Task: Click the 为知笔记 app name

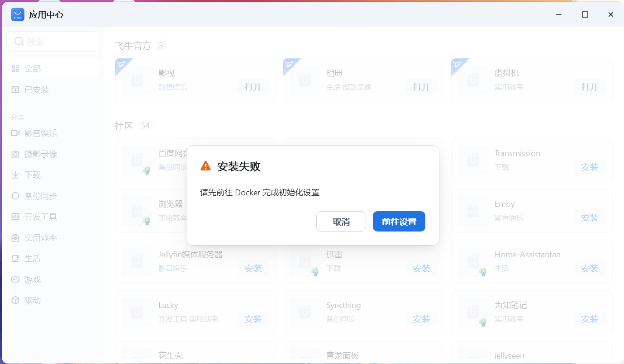Action: pyautogui.click(x=510, y=305)
